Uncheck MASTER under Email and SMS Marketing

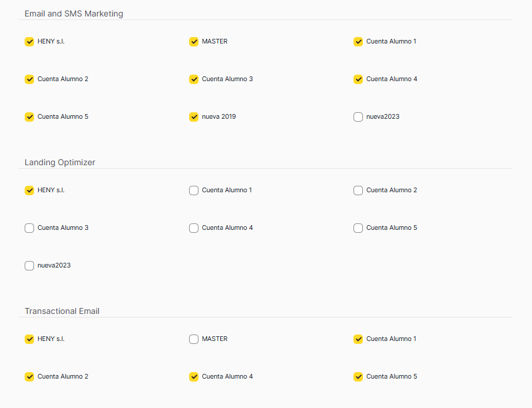[194, 42]
